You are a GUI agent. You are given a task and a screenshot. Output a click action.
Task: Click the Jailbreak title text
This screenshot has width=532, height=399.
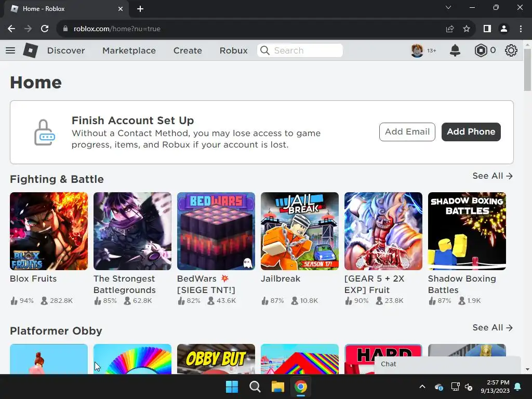(x=280, y=278)
